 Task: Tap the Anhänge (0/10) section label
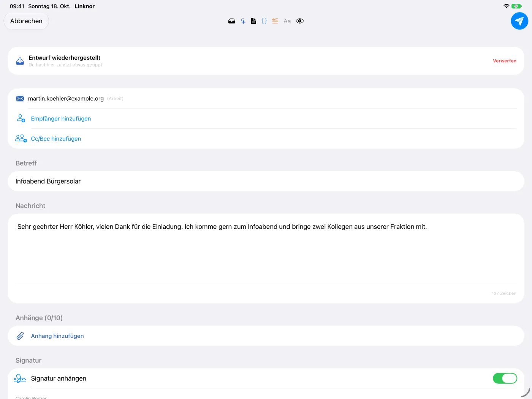coord(39,318)
